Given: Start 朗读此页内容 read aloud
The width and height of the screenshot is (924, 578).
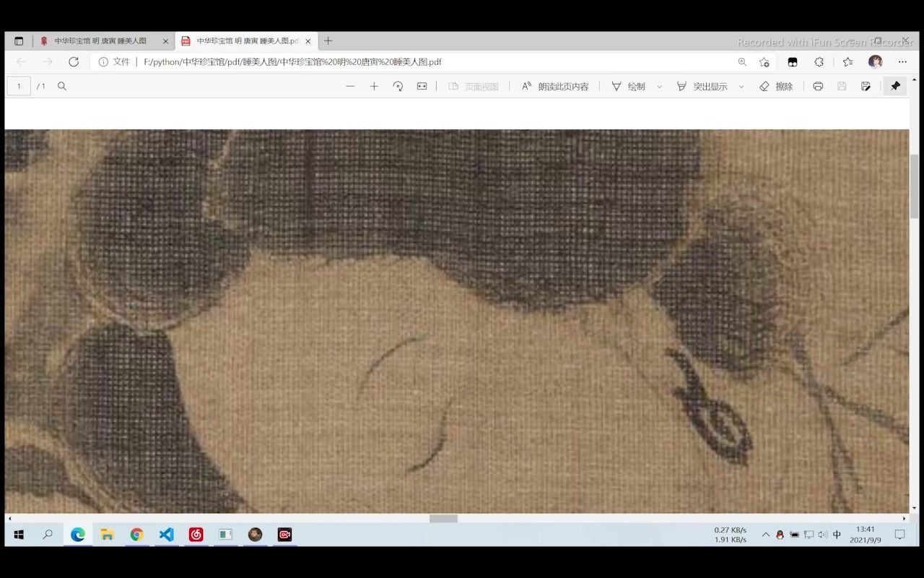Looking at the screenshot, I should tap(555, 86).
